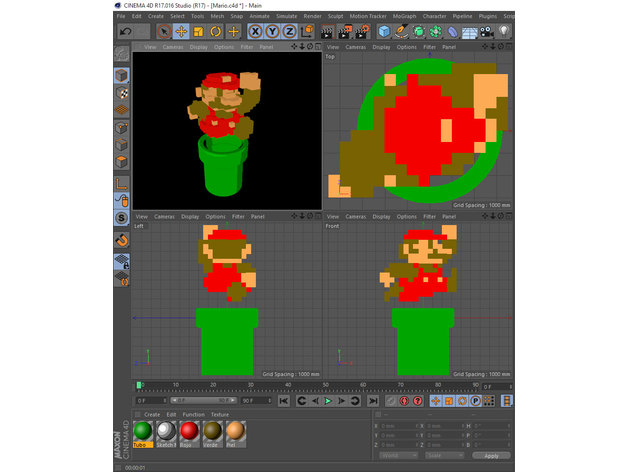
Task: Open the Simulate menu
Action: 287,16
